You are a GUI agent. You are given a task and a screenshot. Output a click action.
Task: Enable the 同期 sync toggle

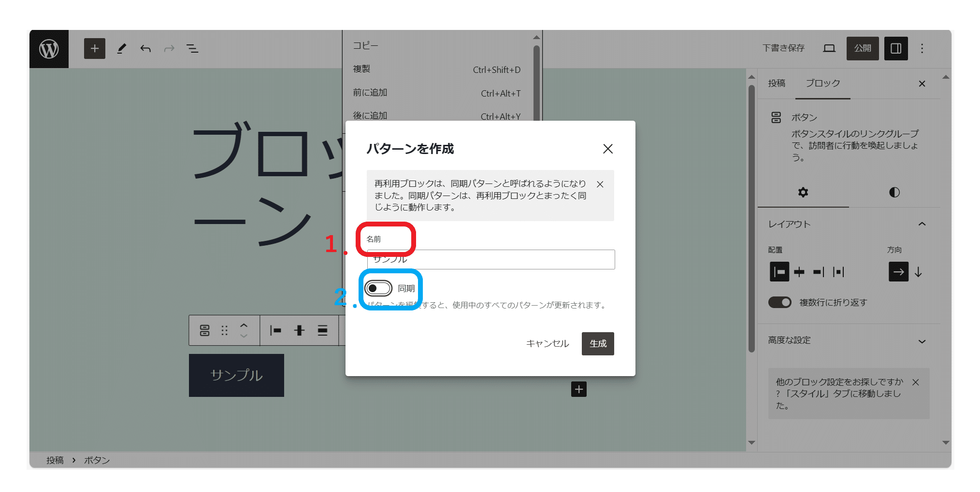pyautogui.click(x=378, y=288)
